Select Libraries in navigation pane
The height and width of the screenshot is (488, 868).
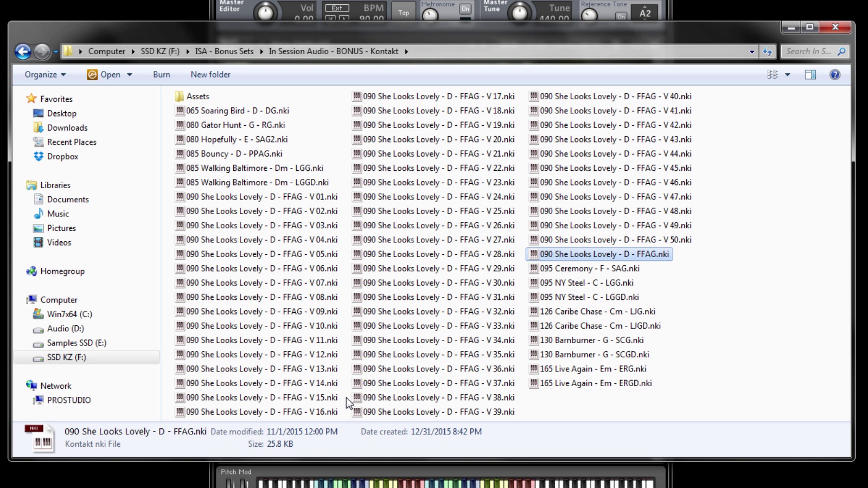[55, 185]
